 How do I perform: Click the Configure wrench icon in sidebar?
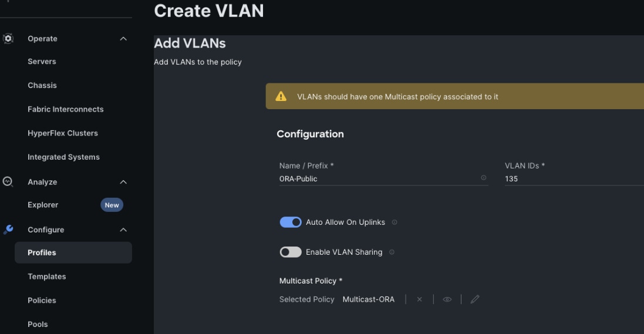8,230
